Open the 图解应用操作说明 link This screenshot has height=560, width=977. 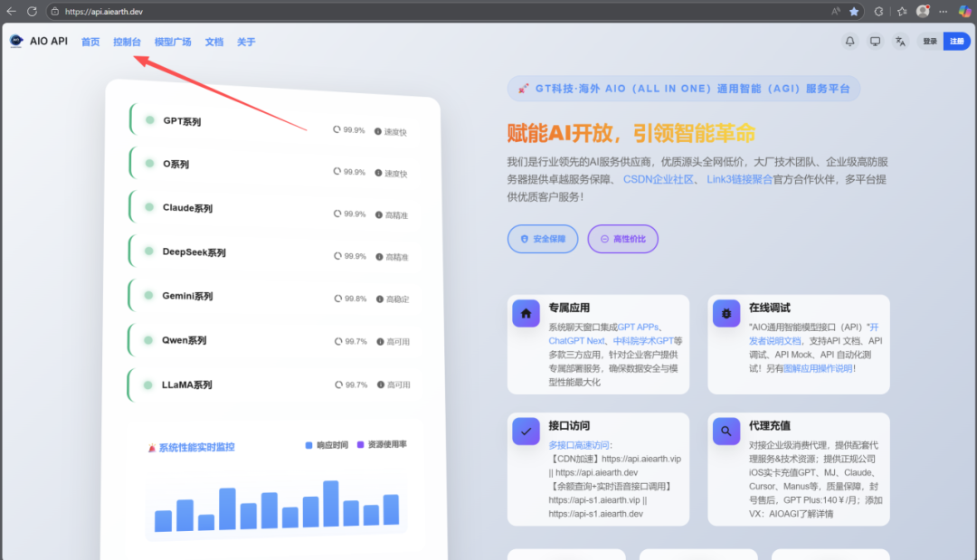(x=818, y=368)
